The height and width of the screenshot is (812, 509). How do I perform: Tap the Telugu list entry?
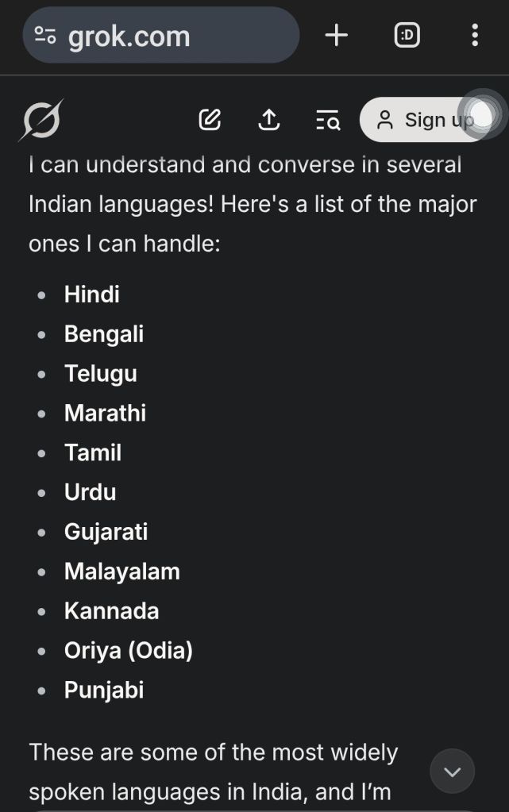tap(101, 374)
